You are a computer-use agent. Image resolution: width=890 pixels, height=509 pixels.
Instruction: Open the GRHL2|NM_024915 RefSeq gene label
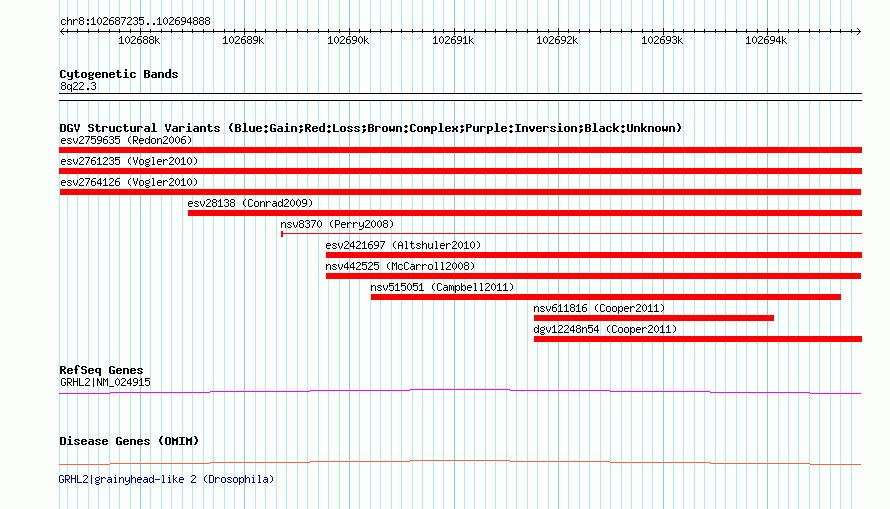[106, 382]
